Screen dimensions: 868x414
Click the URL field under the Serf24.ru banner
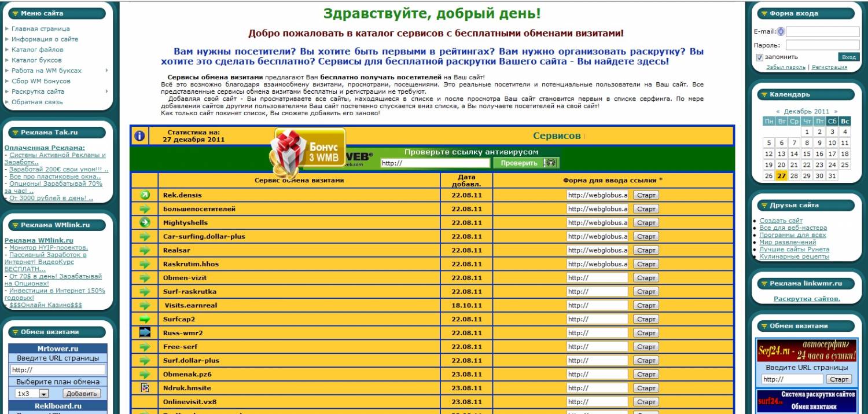pyautogui.click(x=792, y=379)
